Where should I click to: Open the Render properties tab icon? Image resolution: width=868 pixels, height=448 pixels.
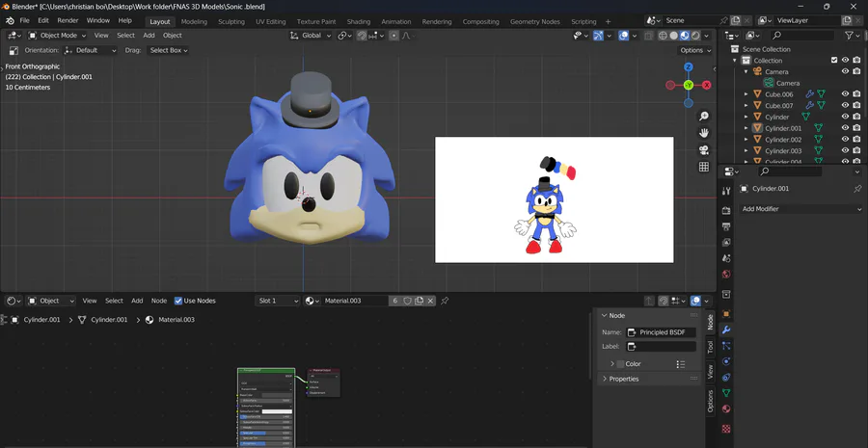click(x=726, y=211)
